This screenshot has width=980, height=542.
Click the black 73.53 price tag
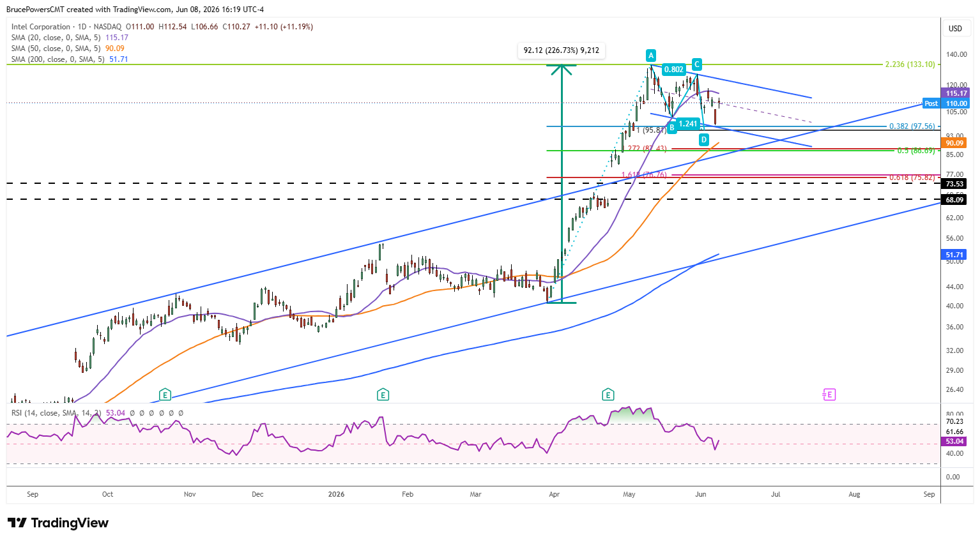pos(954,184)
